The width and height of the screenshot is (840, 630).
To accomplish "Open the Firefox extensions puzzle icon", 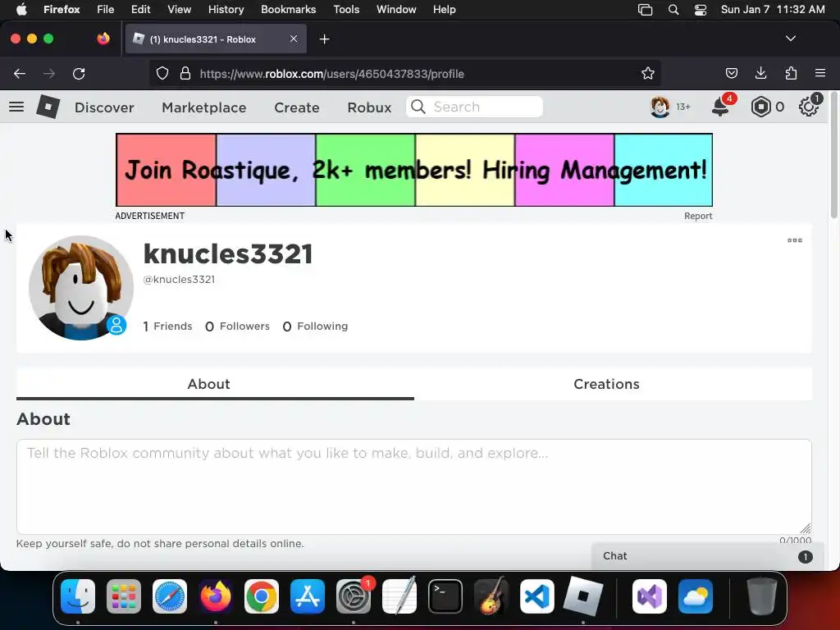I will pos(791,73).
